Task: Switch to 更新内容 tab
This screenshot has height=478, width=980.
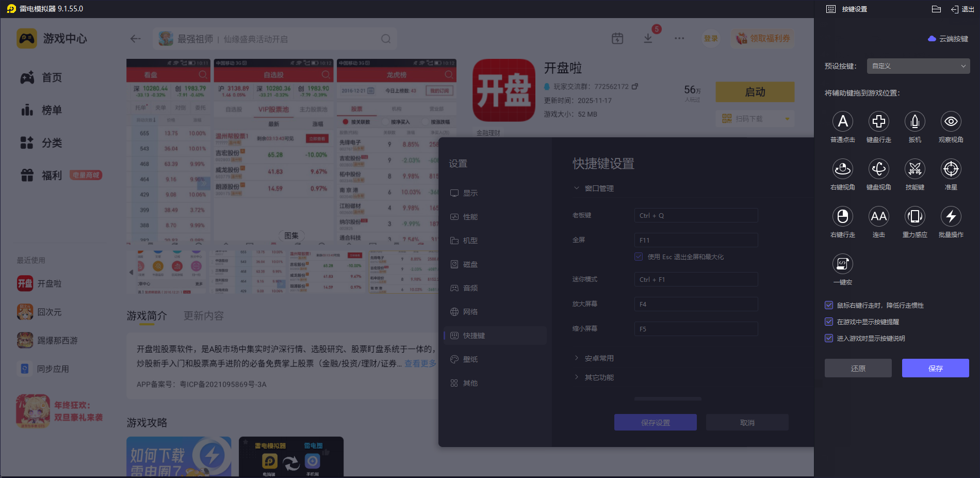Action: [x=204, y=315]
